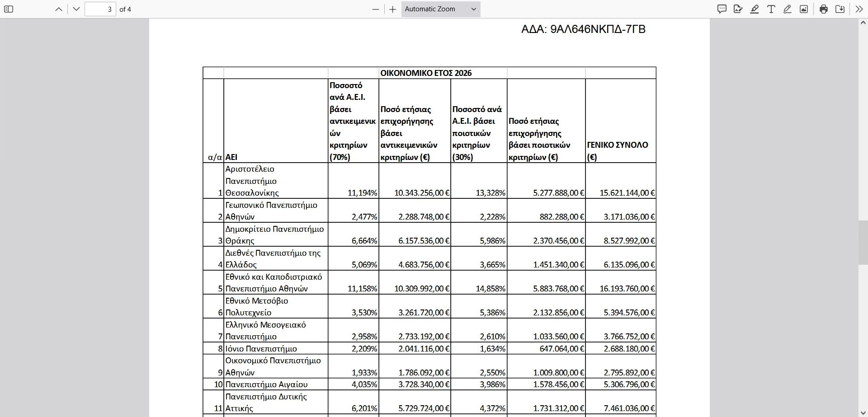
Task: Click the page number input field
Action: click(x=100, y=9)
